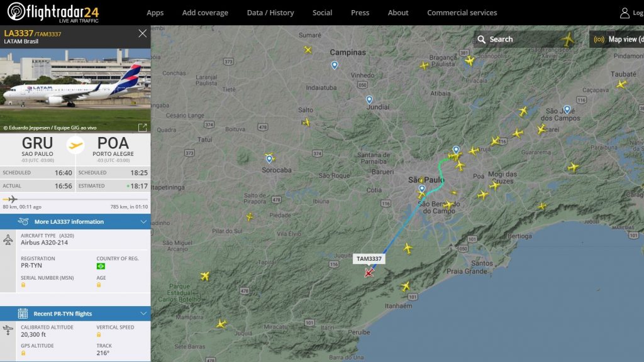Viewport: 644px width, 362px height.
Task: Click the GRU origin airport code
Action: click(x=37, y=143)
